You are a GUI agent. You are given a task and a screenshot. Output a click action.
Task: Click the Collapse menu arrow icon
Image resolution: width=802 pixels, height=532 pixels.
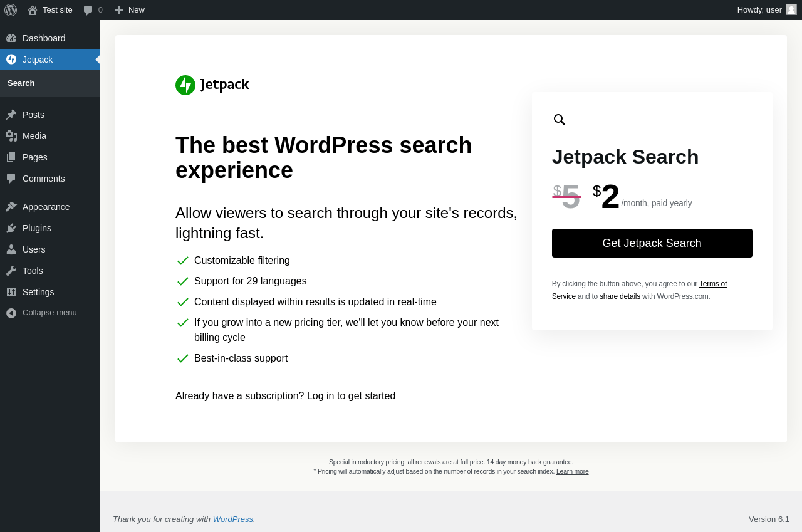[11, 313]
